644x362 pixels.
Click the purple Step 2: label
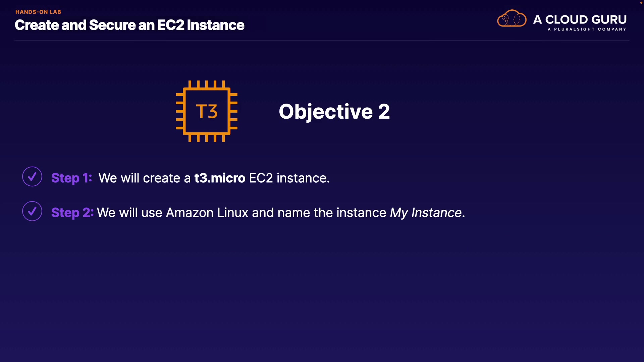72,213
